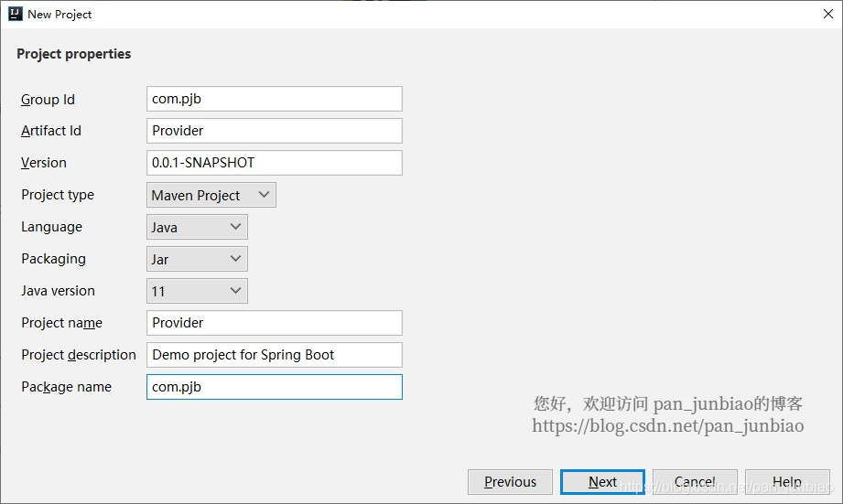The image size is (843, 504).
Task: Cancel the new project wizard
Action: coord(695,482)
